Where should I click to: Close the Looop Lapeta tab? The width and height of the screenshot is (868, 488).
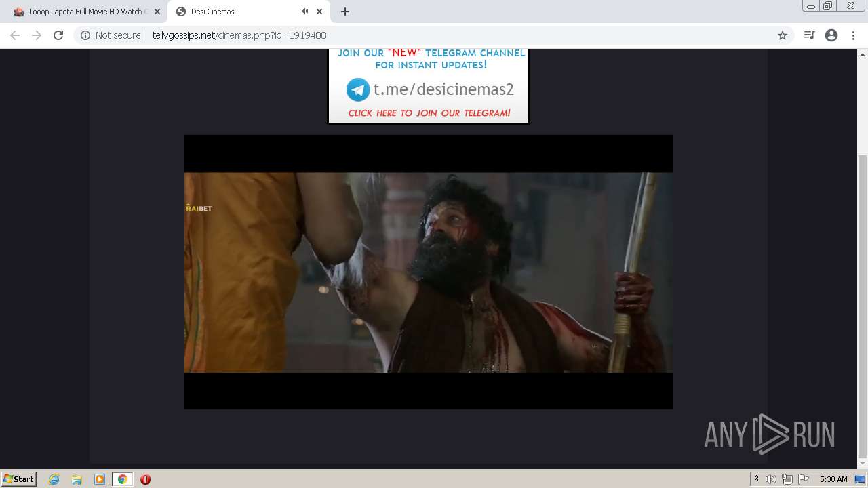click(x=157, y=12)
